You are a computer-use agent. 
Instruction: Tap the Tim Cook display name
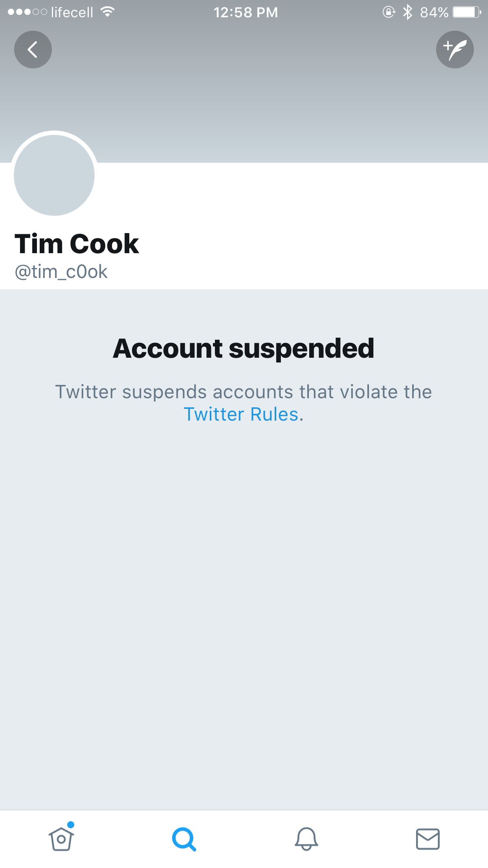77,244
